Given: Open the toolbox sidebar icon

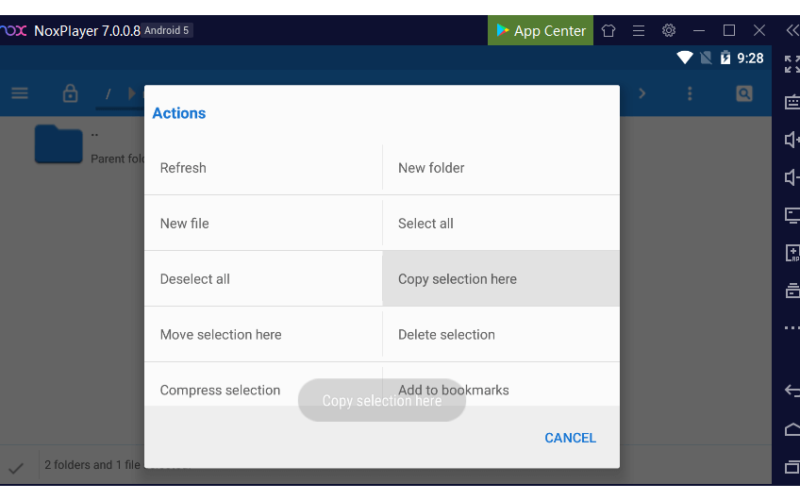Looking at the screenshot, I should tap(792, 290).
